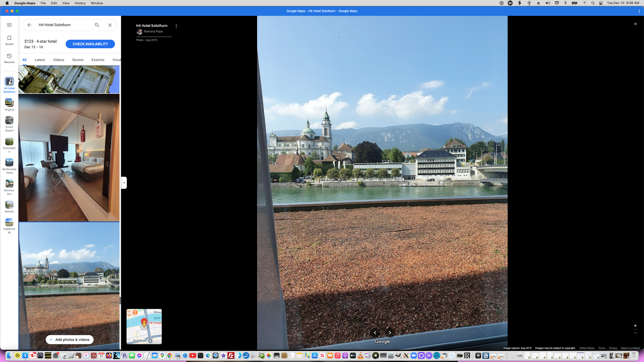Screen dimensions: 644x362
Task: Click Add photos & videos button
Action: coord(69,340)
